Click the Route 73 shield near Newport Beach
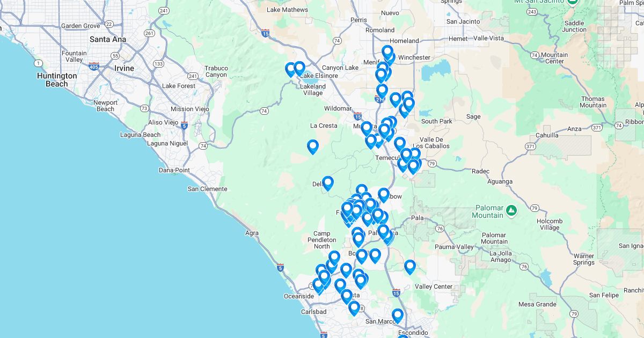Screen dimensions: 644x338 144,108
